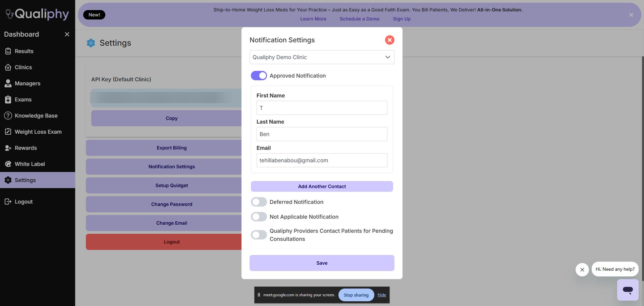Click the blurred API key field
The image size is (644, 306).
166,98
